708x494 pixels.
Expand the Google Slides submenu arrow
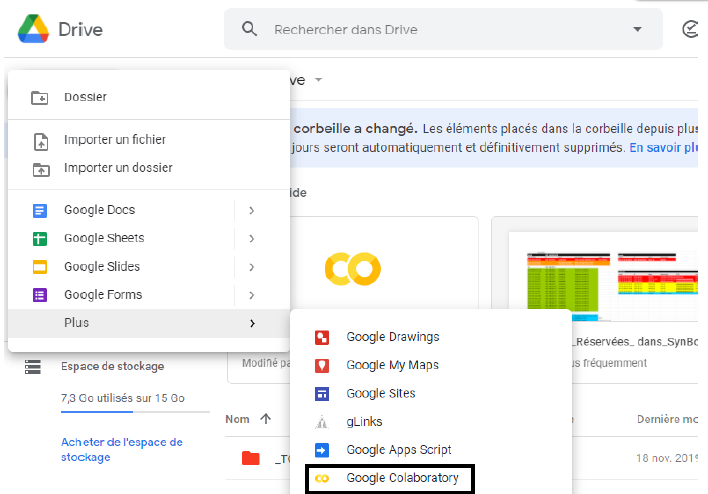pos(251,267)
